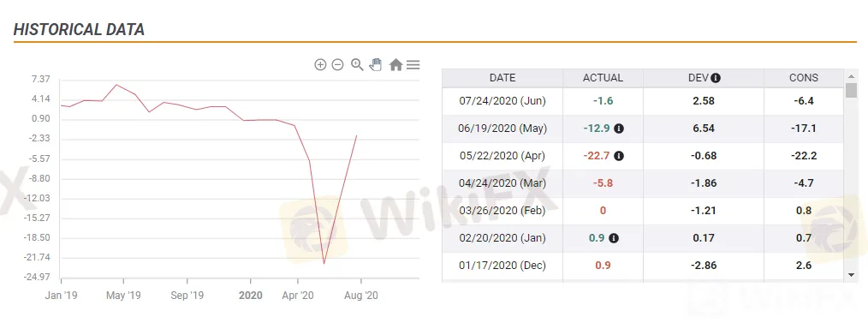Click the 2020 label on chart axis
Viewport: 868px width, 335px height.
[x=251, y=296]
